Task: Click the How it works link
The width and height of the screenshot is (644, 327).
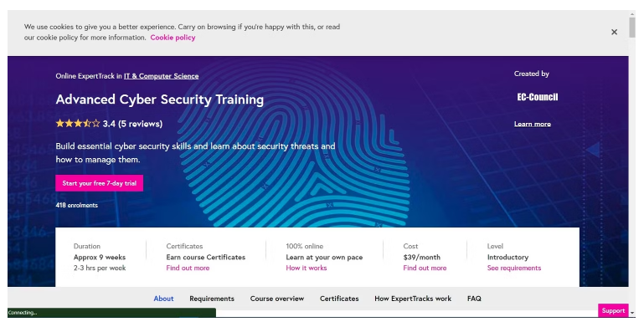Action: click(307, 268)
